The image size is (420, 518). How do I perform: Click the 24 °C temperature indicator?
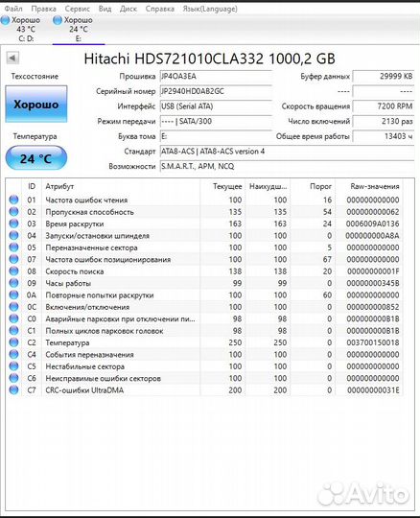[36, 158]
